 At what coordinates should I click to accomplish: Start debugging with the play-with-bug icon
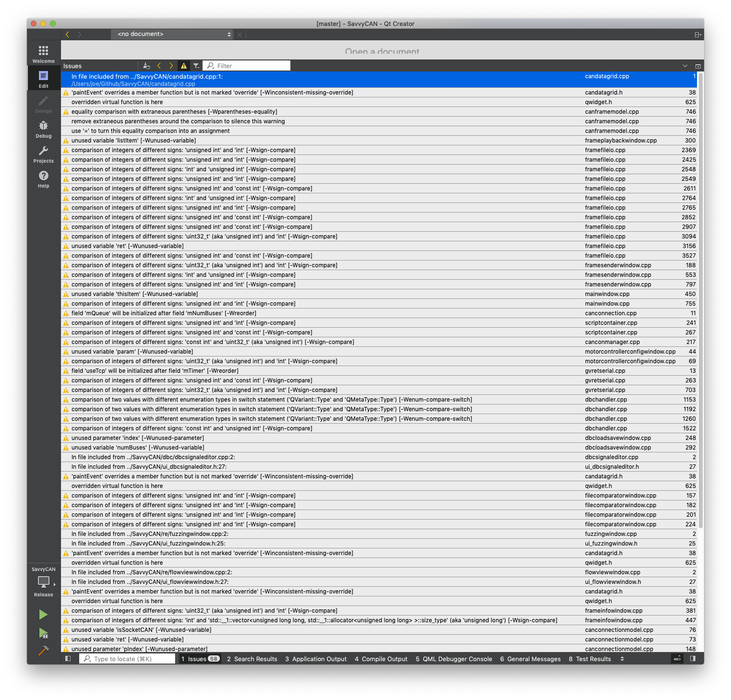point(43,632)
